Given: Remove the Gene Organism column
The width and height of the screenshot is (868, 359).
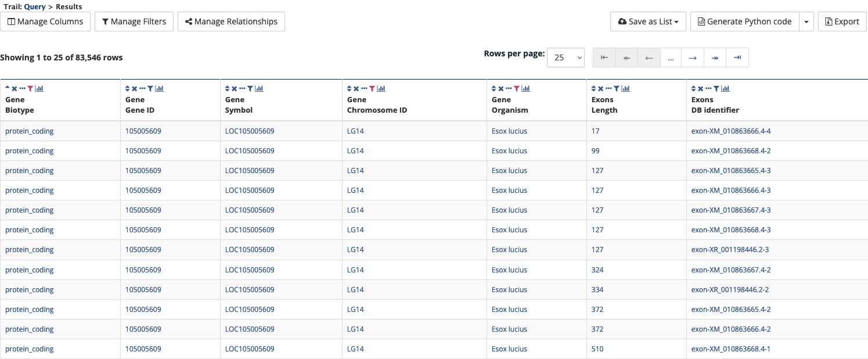Looking at the screenshot, I should click(x=501, y=88).
